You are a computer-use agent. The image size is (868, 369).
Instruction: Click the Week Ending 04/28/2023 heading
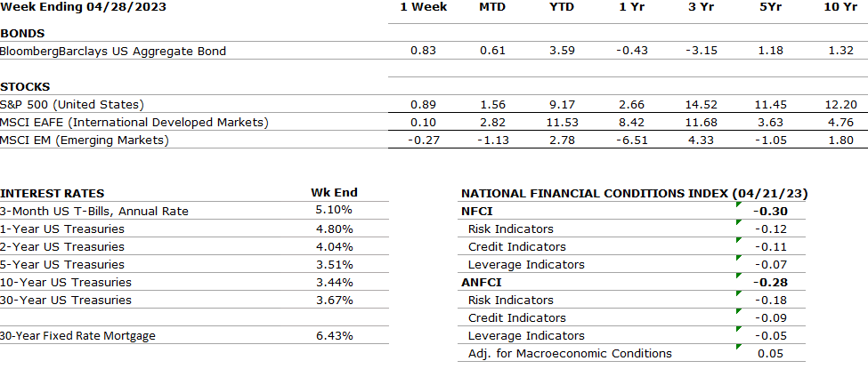click(82, 7)
